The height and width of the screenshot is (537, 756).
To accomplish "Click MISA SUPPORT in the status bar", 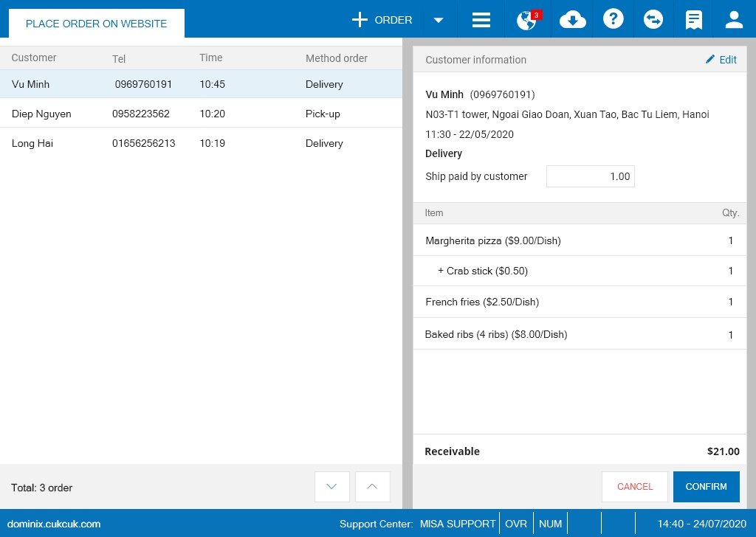I will [458, 524].
